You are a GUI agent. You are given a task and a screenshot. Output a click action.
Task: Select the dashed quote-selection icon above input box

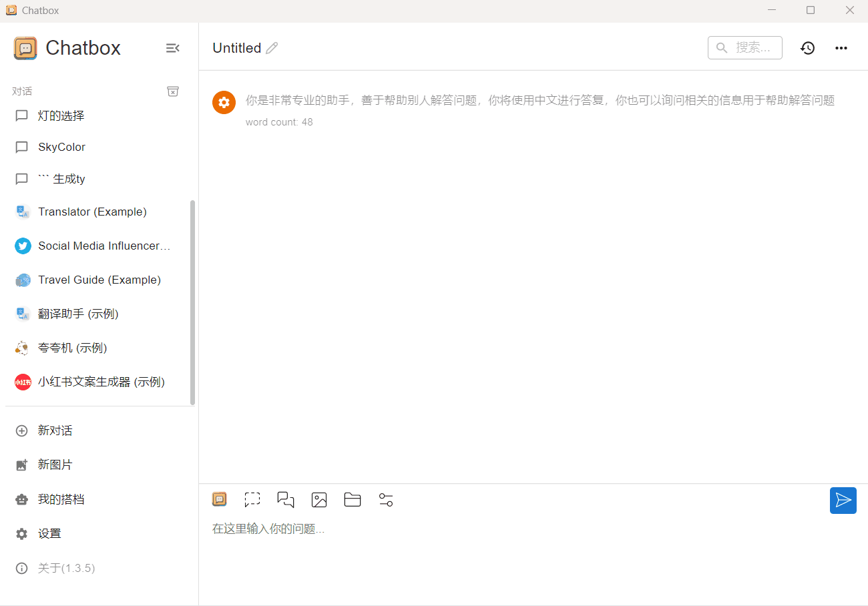252,499
